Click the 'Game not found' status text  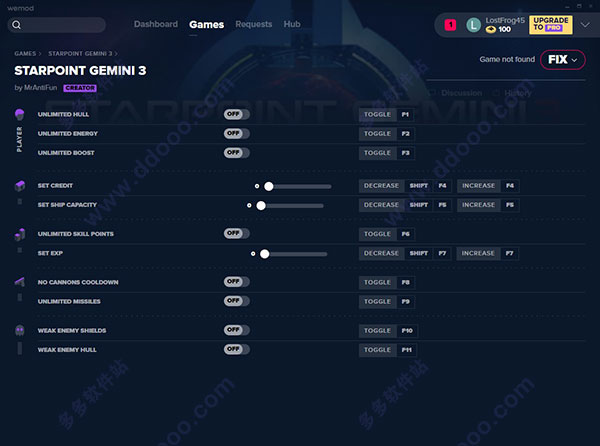click(507, 59)
